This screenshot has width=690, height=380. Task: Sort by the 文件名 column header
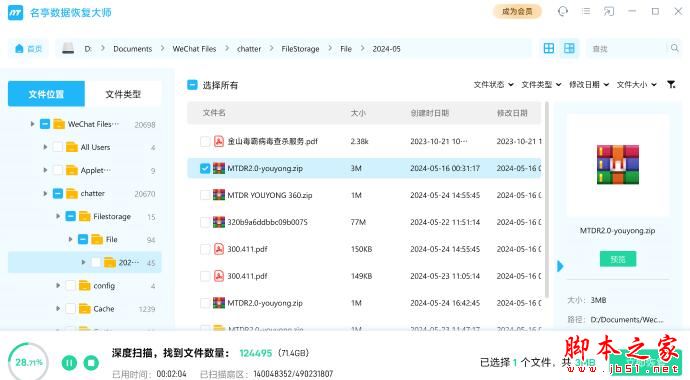pos(214,113)
